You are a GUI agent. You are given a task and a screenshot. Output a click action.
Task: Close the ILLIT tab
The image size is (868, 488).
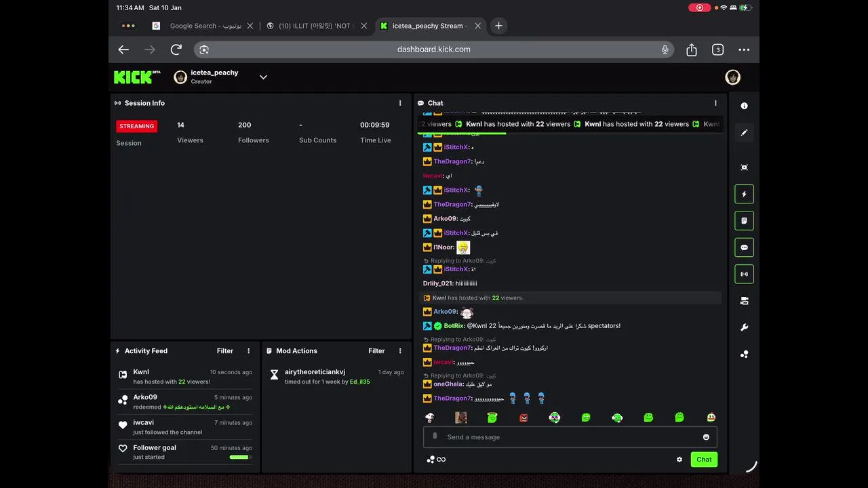(x=363, y=26)
